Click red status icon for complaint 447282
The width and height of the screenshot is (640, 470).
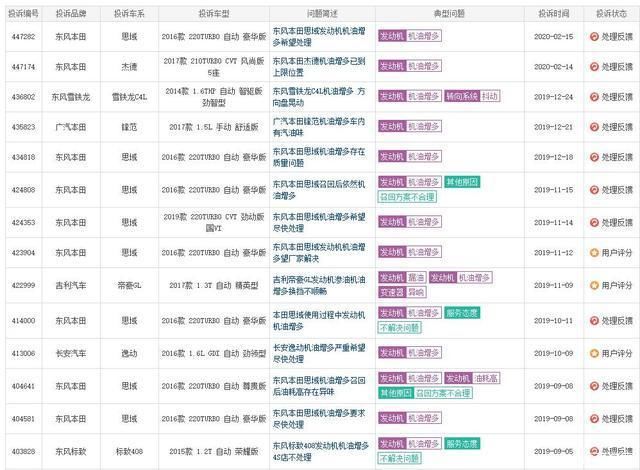(x=594, y=37)
